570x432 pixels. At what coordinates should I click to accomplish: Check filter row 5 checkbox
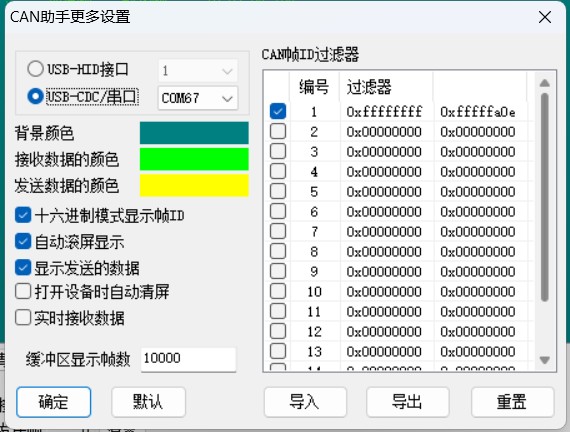coord(278,191)
